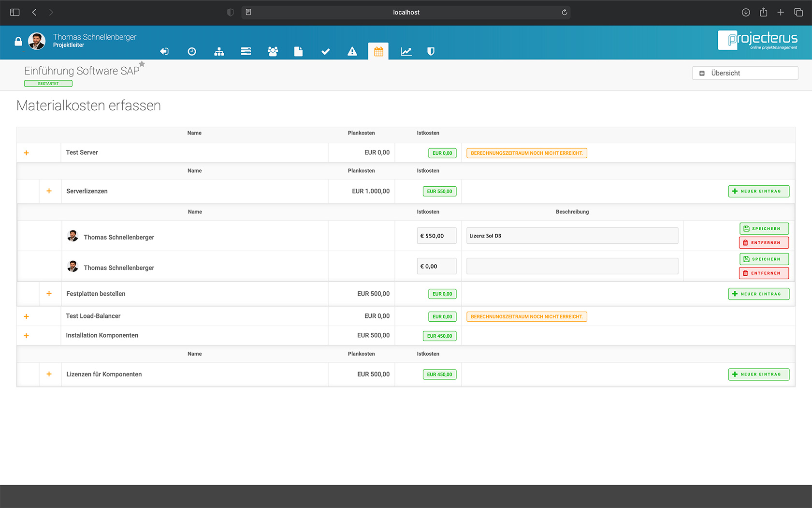
Task: Click the team members group icon
Action: [x=273, y=51]
